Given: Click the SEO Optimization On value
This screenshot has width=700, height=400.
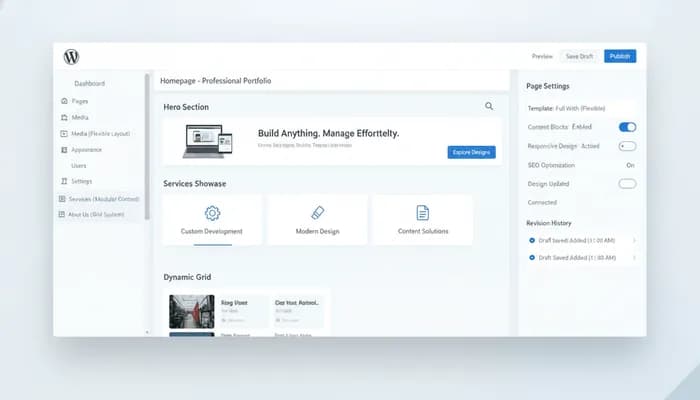Looking at the screenshot, I should pos(630,165).
